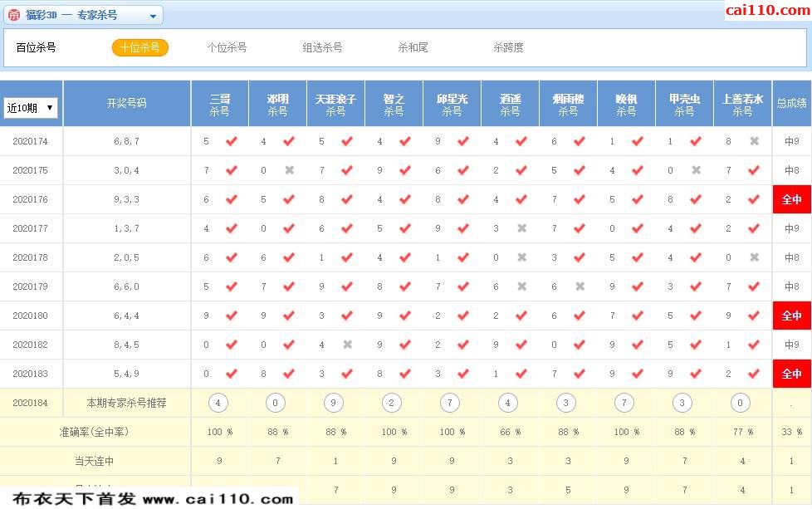The width and height of the screenshot is (812, 509).
Task: Click 邓明's gray cross in row 2020175
Action: click(x=290, y=170)
